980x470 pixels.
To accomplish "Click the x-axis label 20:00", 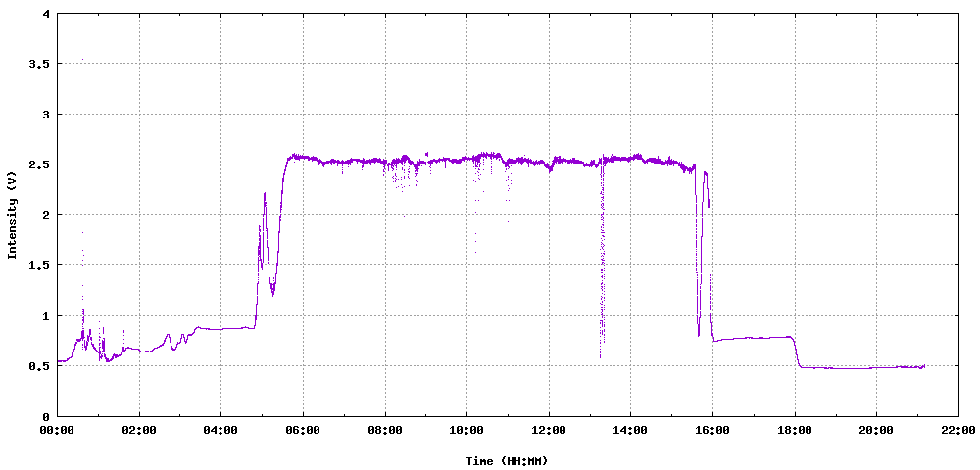I will point(876,430).
